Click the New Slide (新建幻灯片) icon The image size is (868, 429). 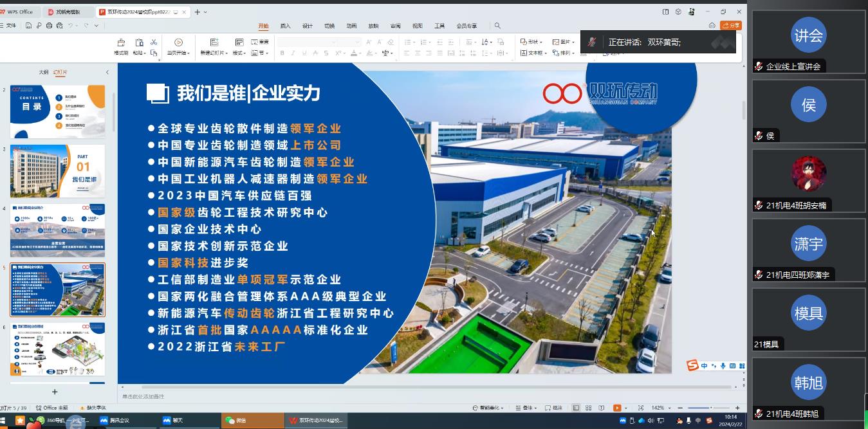click(x=213, y=42)
